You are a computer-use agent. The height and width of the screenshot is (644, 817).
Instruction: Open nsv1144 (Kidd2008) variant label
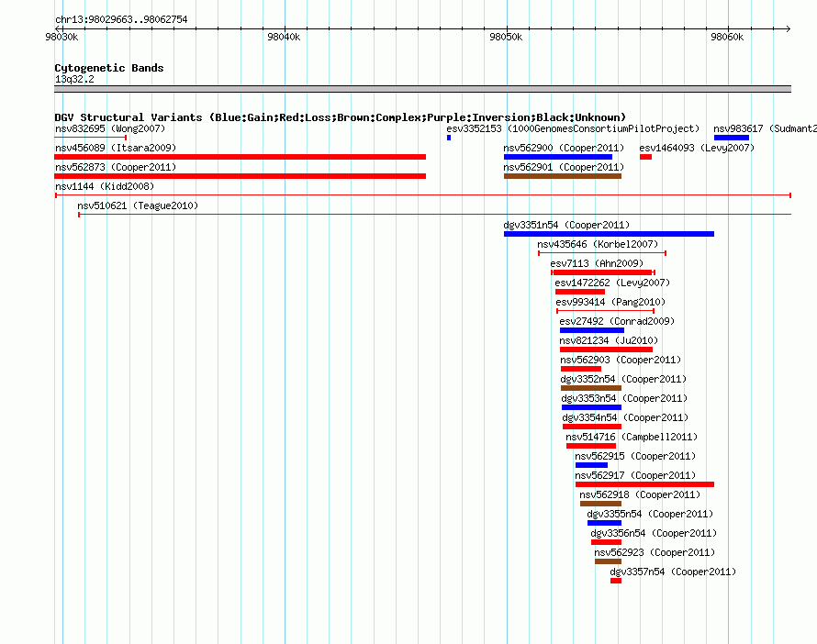pyautogui.click(x=105, y=186)
